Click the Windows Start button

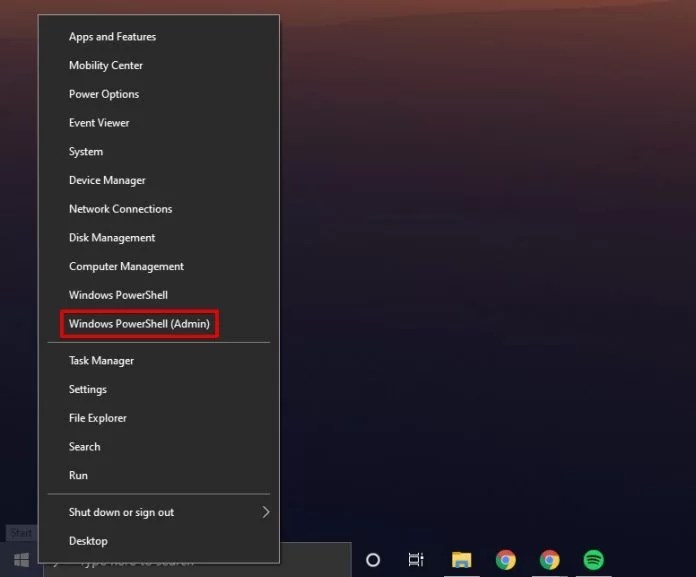21,560
